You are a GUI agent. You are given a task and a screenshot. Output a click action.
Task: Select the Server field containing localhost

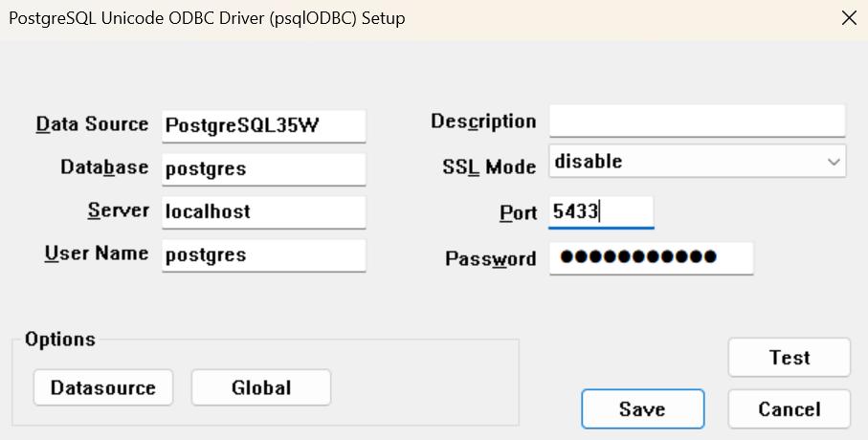pyautogui.click(x=264, y=211)
